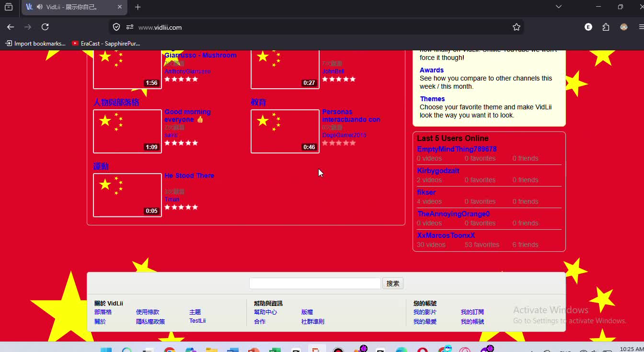This screenshot has height=352, width=644.
Task: Open a new tab with the plus button
Action: tap(138, 7)
